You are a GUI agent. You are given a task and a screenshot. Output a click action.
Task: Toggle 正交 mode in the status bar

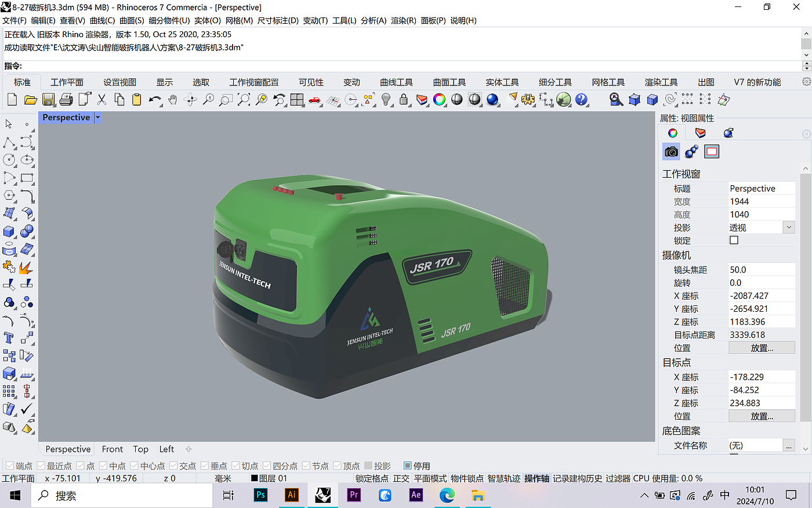point(401,478)
